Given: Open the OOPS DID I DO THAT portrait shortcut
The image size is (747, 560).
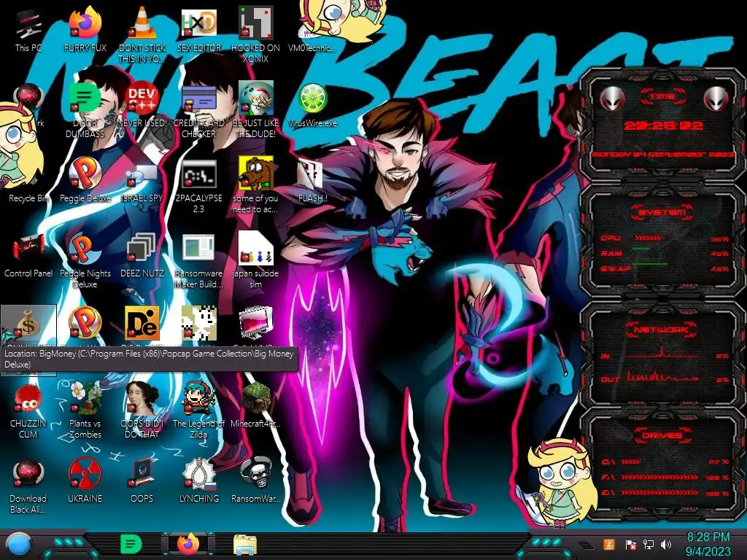Looking at the screenshot, I should (142, 411).
